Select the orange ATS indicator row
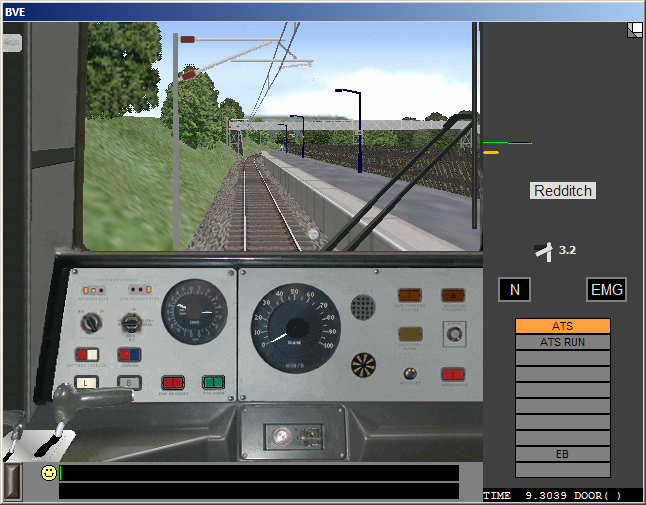The image size is (646, 505). [x=562, y=326]
